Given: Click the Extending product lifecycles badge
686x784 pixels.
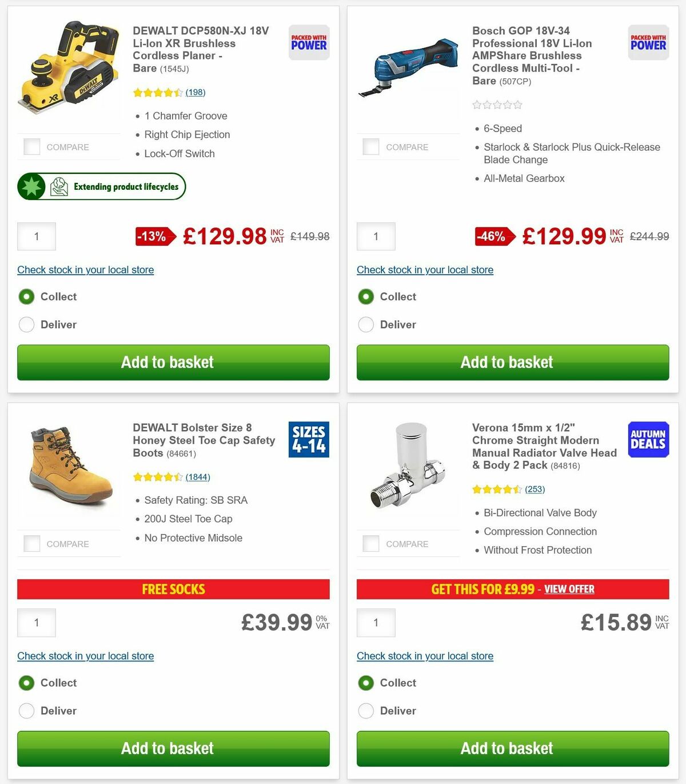Looking at the screenshot, I should tap(101, 186).
